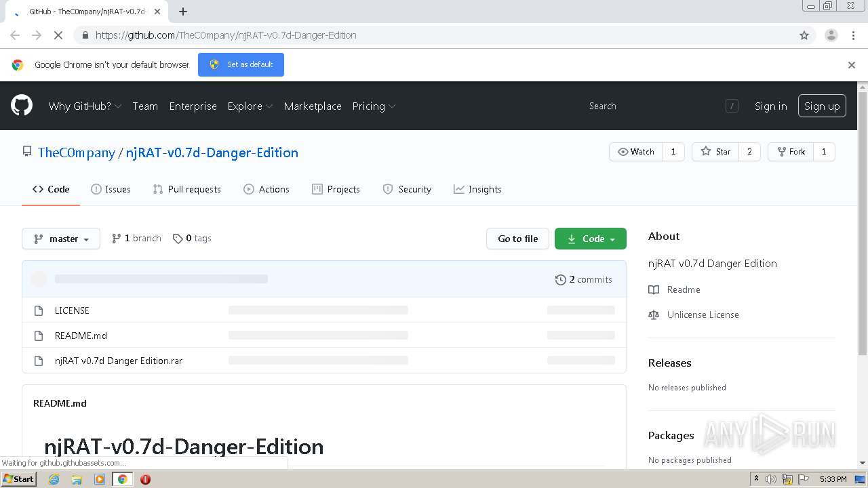Image resolution: width=868 pixels, height=488 pixels.
Task: Open njRAT v0.7d Danger Edition.rar file
Action: 119,361
